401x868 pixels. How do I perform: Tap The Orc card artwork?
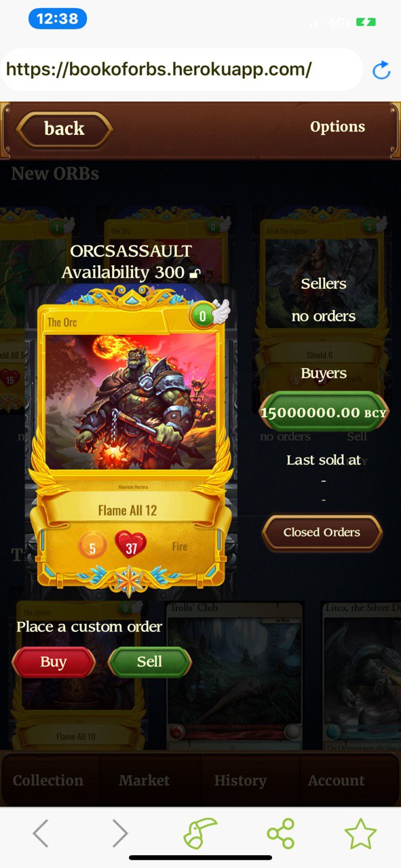(130, 401)
